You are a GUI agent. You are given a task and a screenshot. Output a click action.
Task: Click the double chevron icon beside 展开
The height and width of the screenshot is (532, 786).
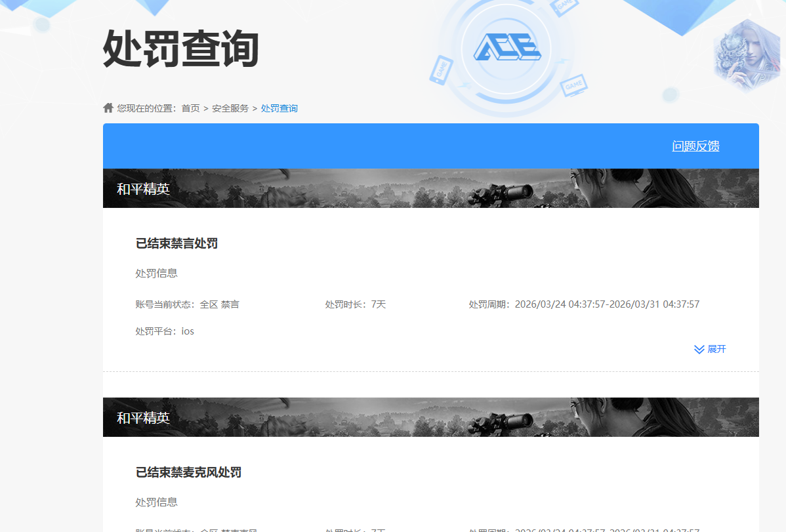(699, 350)
